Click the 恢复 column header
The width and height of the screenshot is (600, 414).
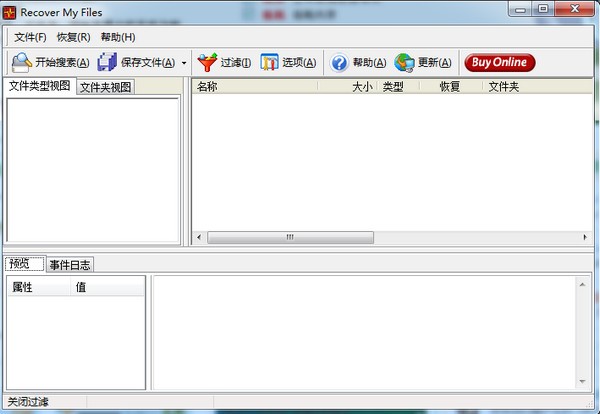click(x=451, y=87)
